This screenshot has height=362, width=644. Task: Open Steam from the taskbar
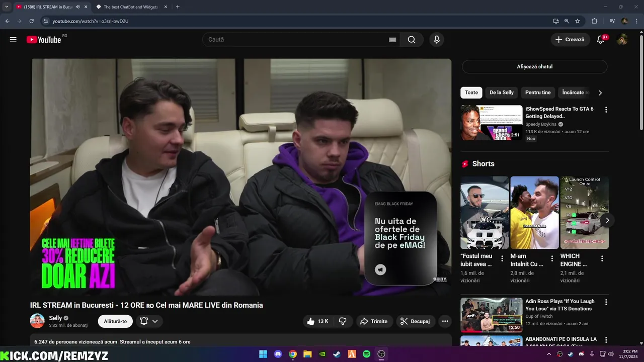point(337,354)
